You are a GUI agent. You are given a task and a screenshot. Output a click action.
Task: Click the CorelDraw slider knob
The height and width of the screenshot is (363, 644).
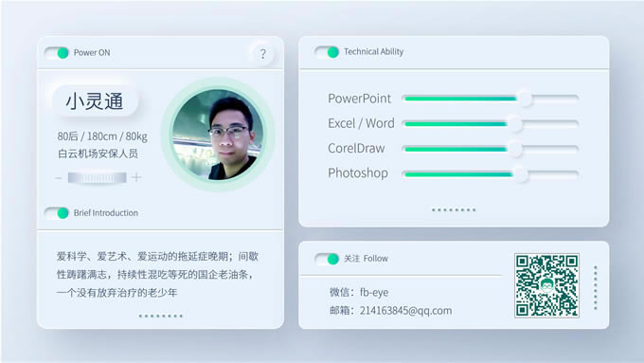[514, 149]
